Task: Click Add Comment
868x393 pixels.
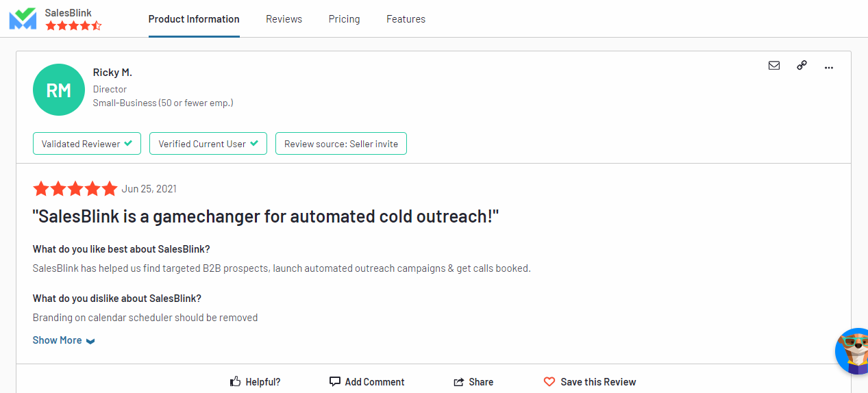Action: tap(367, 382)
